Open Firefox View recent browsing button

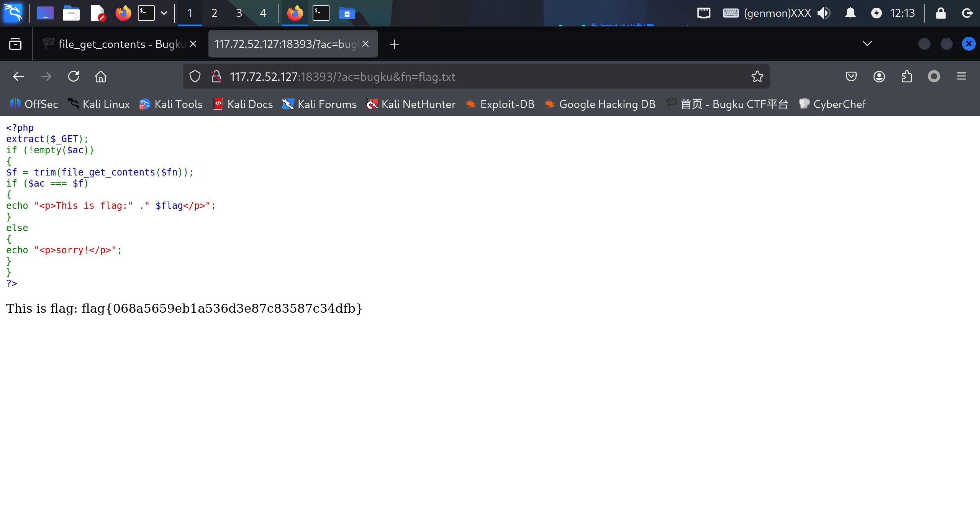[15, 44]
